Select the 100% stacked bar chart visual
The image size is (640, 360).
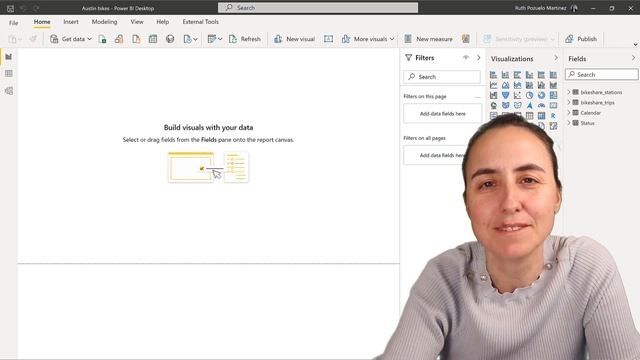(x=541, y=75)
